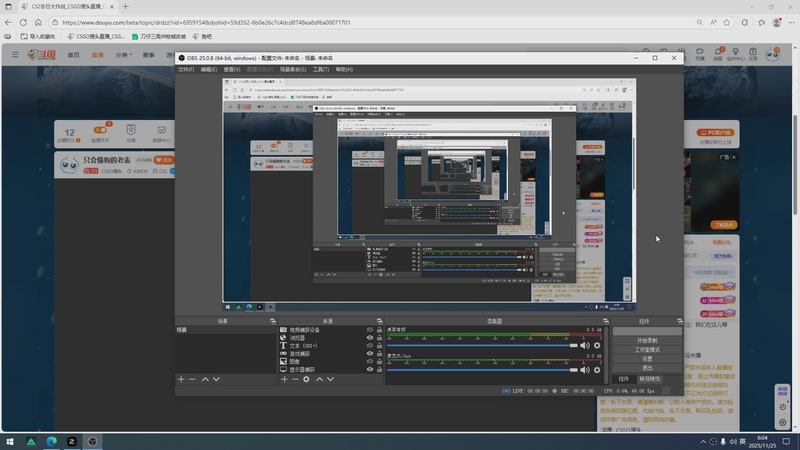800x450 pixels.
Task: Undock the Controls panel float icon
Action: [680, 321]
